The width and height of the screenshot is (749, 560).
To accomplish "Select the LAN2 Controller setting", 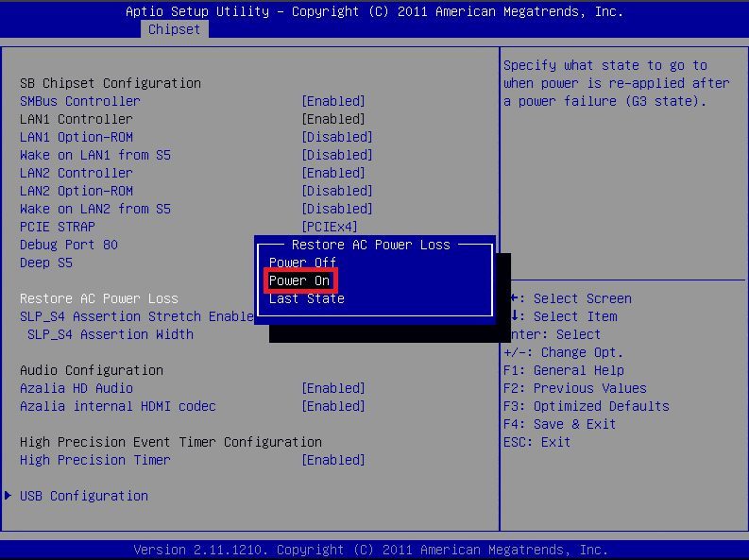I will click(76, 174).
